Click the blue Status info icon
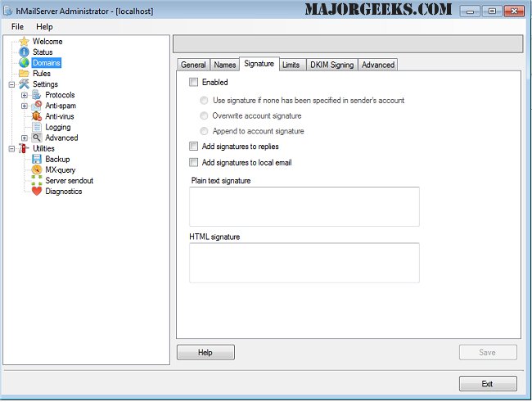This screenshot has width=532, height=402. [24, 52]
